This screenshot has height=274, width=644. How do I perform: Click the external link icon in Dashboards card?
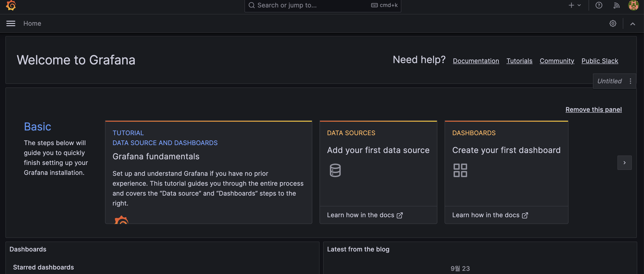[525, 215]
